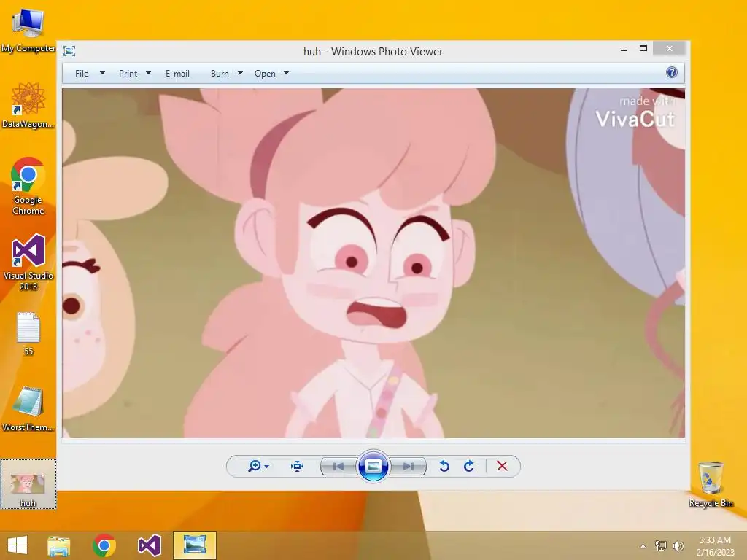Go to the next photo
This screenshot has height=560, width=747.
408,466
